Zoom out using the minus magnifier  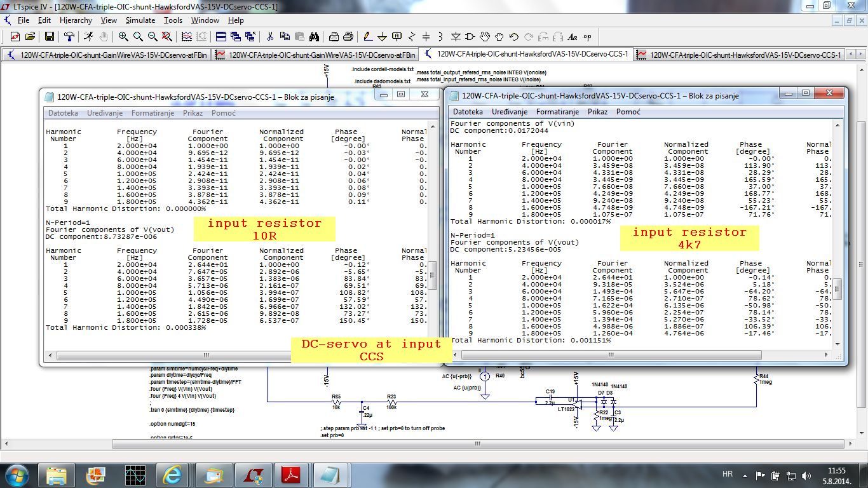153,36
